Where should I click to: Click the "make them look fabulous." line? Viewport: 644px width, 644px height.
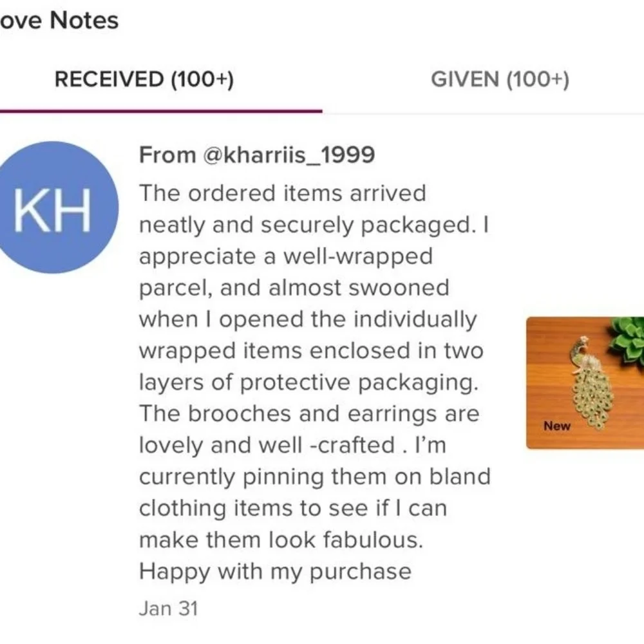[x=281, y=540]
